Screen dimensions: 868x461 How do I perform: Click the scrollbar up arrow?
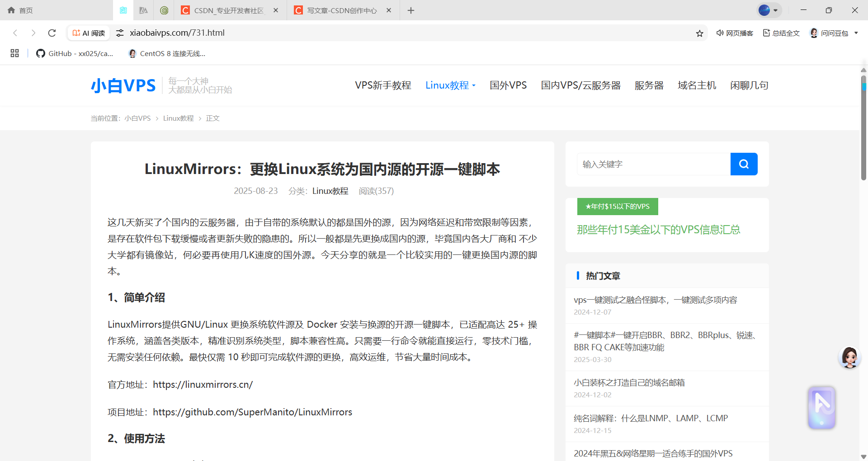863,70
